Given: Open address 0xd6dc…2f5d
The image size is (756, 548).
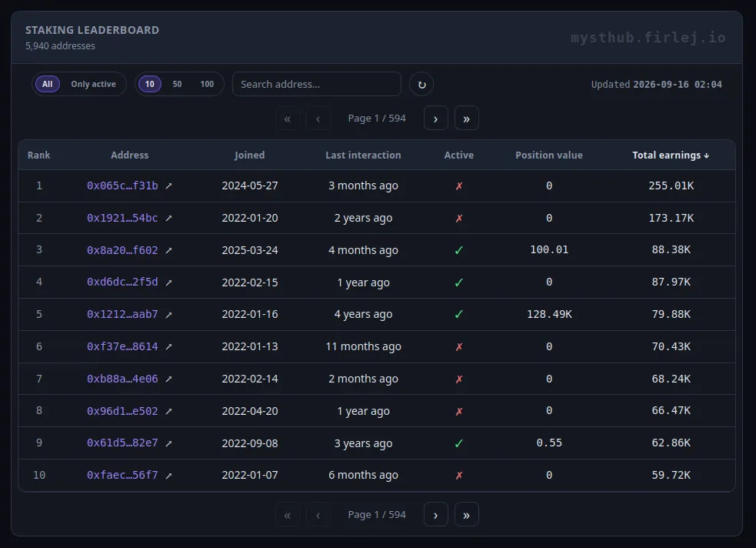Looking at the screenshot, I should (122, 282).
